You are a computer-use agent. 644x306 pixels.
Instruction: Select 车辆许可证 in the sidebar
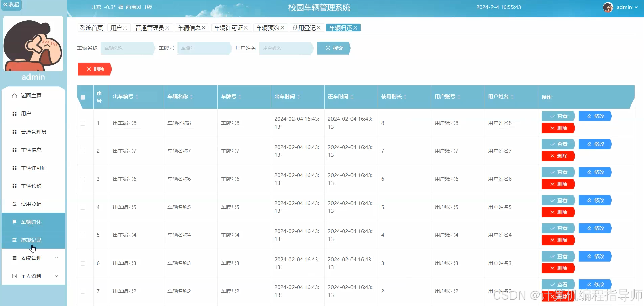coord(34,168)
